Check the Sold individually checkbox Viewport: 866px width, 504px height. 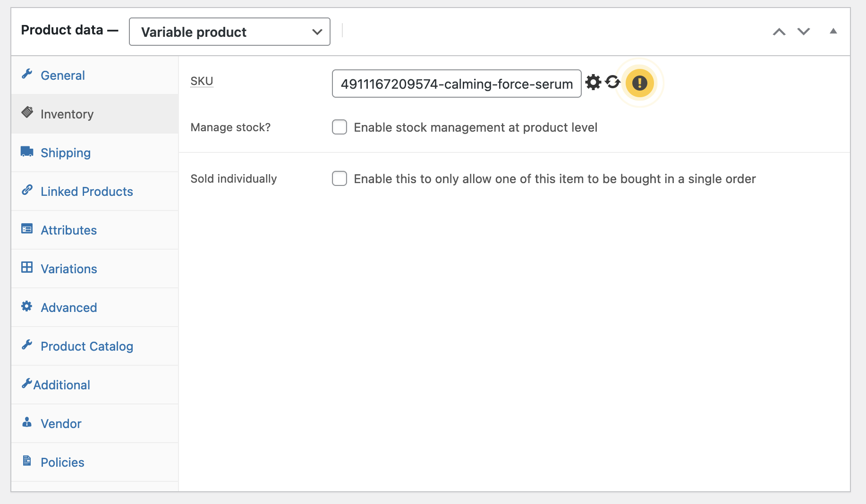pyautogui.click(x=340, y=179)
